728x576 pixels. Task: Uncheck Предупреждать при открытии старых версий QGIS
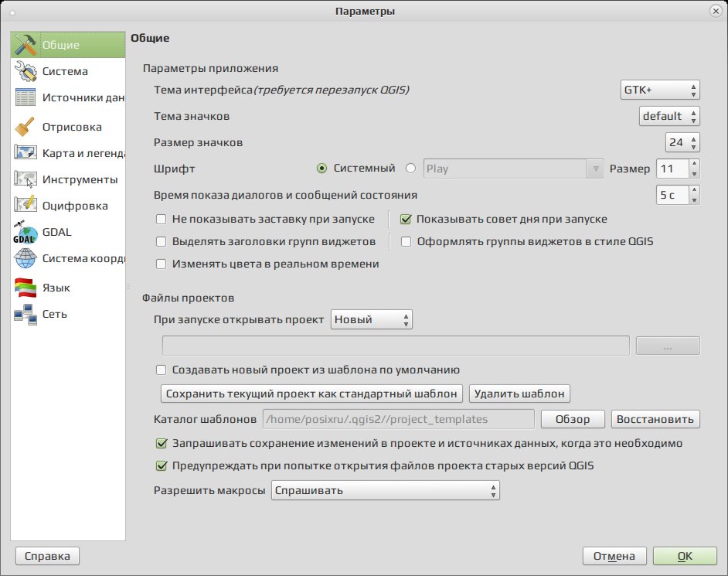point(161,465)
